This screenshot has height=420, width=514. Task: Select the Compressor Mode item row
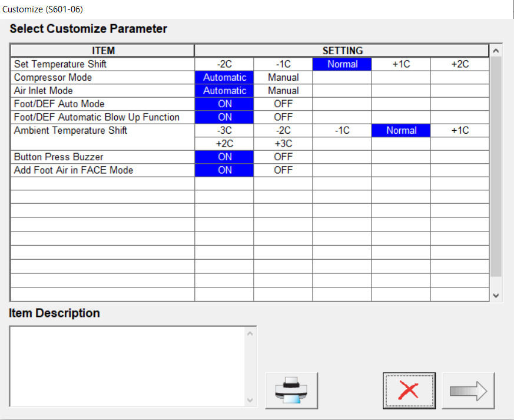pos(102,78)
